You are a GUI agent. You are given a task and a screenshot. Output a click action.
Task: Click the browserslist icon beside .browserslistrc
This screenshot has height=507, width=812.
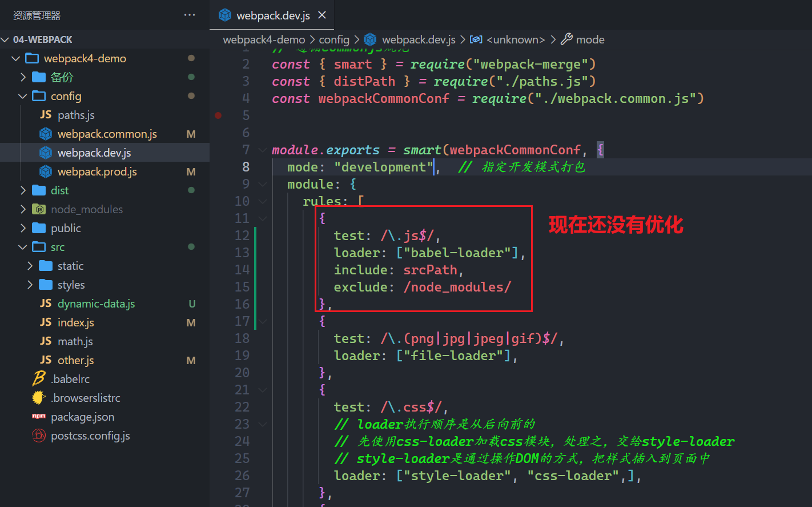pyautogui.click(x=39, y=398)
